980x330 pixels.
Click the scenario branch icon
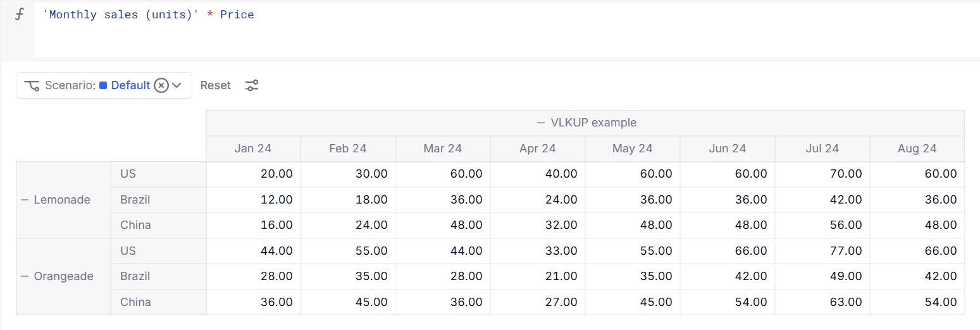(32, 85)
